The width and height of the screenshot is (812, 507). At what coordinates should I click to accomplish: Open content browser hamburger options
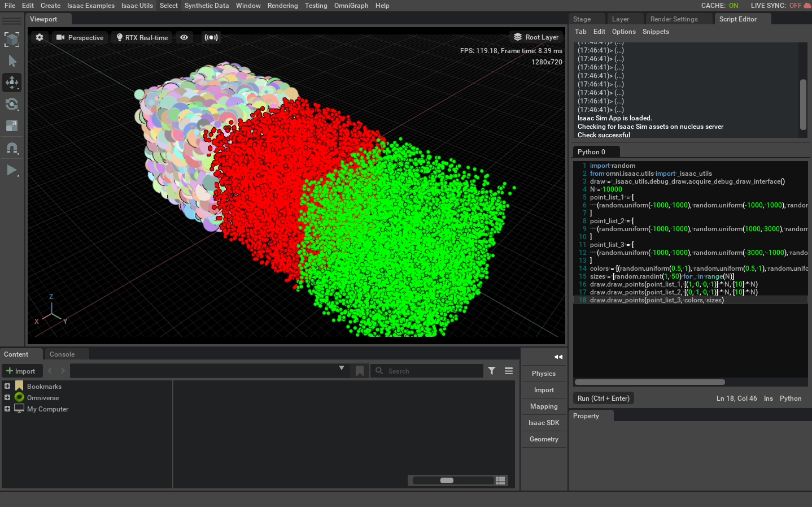(509, 371)
